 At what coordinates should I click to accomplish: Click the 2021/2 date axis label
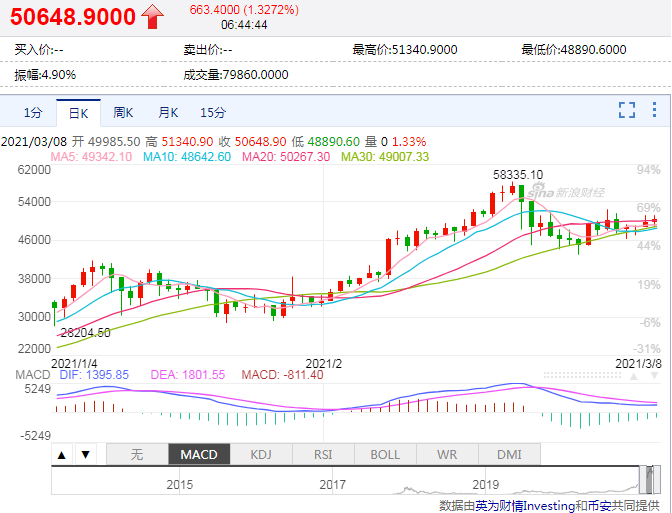point(324,364)
